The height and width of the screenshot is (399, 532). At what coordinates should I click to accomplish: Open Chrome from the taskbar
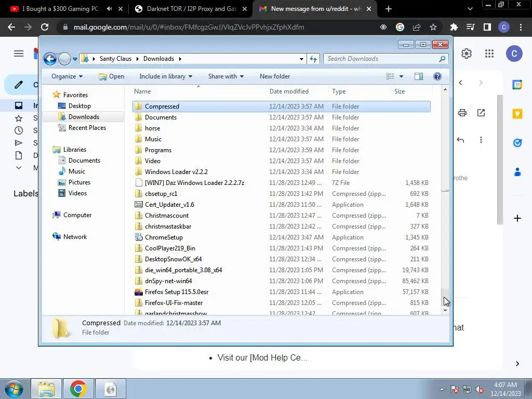[x=78, y=389]
